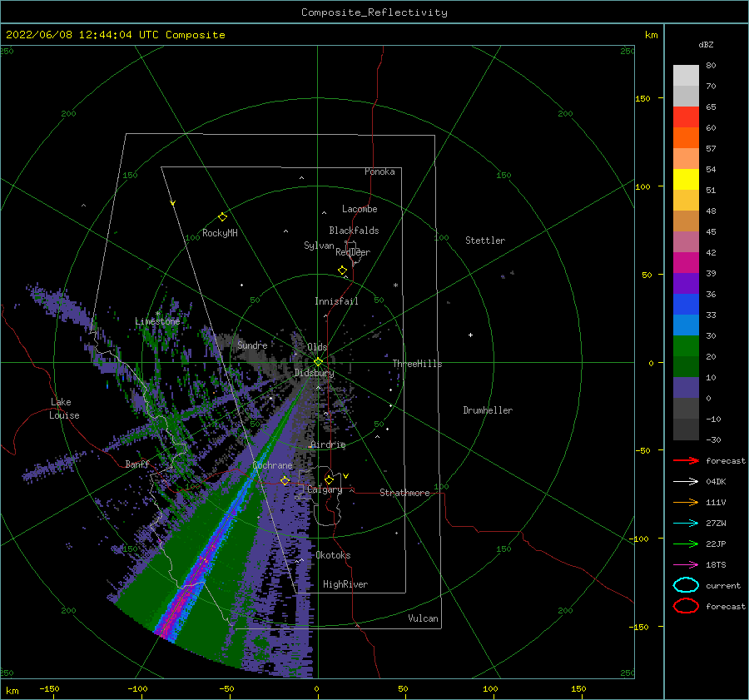The height and width of the screenshot is (700, 749).
Task: Click the yellow radar-site diamond at Olds
Action: tap(318, 362)
